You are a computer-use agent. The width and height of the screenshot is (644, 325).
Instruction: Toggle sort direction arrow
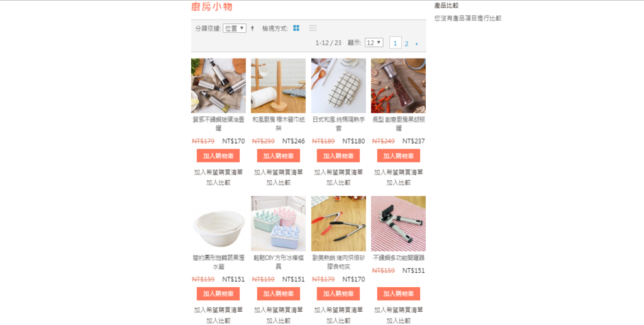(252, 28)
